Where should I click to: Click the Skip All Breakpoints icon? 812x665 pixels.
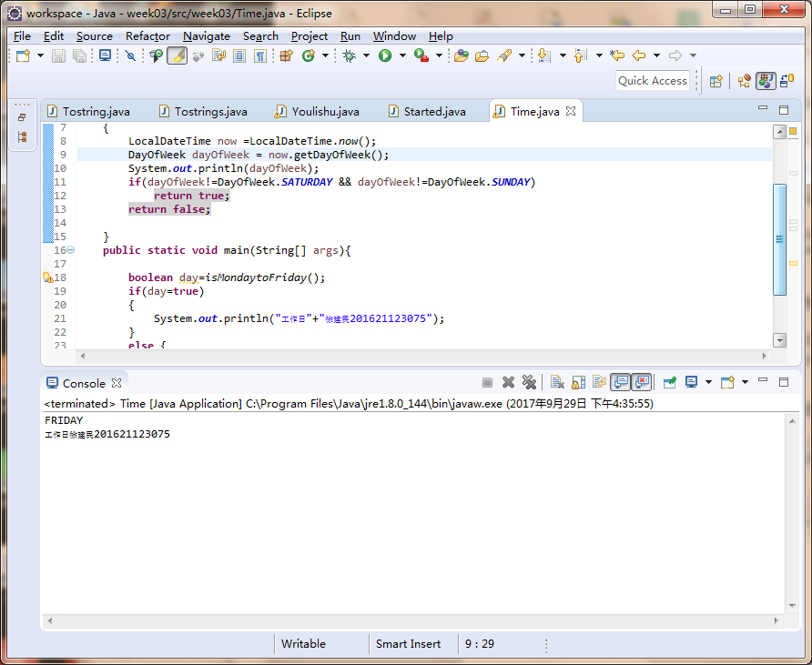pos(131,55)
